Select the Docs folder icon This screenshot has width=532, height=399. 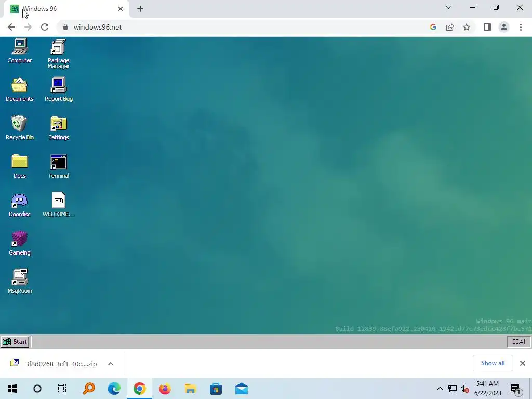[x=20, y=166]
